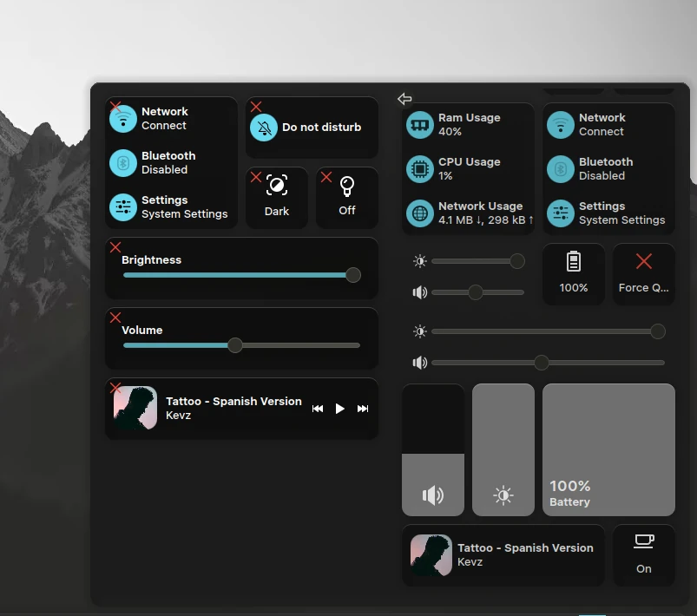The image size is (697, 616).
Task: Click the Force Quit button
Action: pos(643,274)
